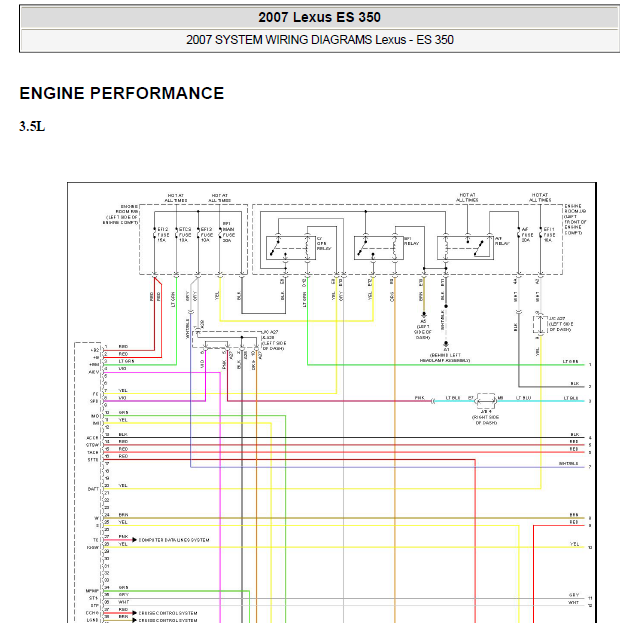Viewport: 620px width, 623px height.
Task: Click the 'PNK' wire label at pin 27
Action: click(123, 536)
